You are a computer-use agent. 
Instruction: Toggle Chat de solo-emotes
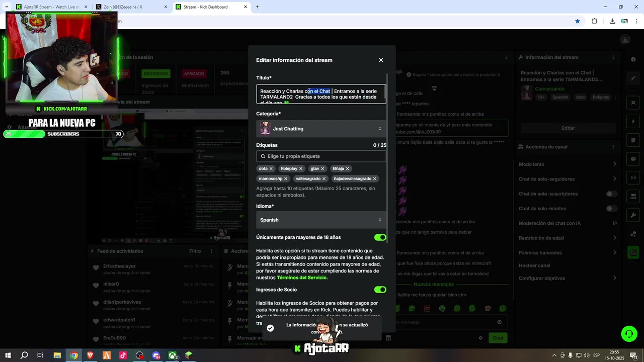click(611, 208)
